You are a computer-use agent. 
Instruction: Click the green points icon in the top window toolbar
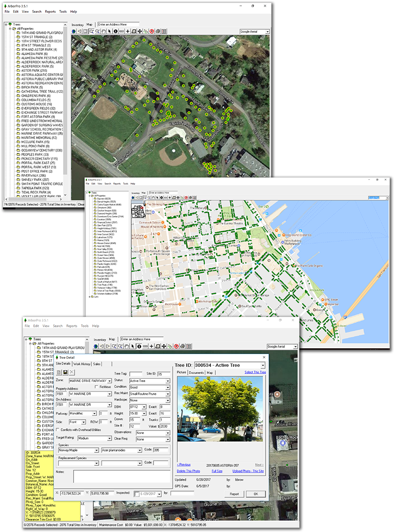pyautogui.click(x=146, y=31)
